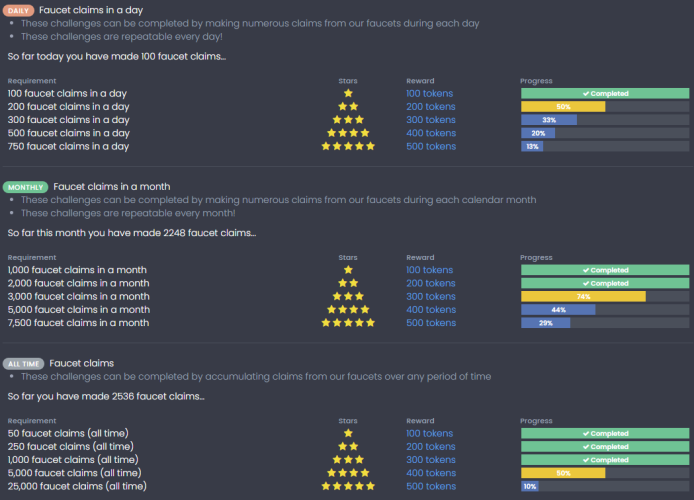Viewport: 694px width, 500px height.
Task: Click the 33% progress bar for 300 claims
Action: [x=605, y=120]
